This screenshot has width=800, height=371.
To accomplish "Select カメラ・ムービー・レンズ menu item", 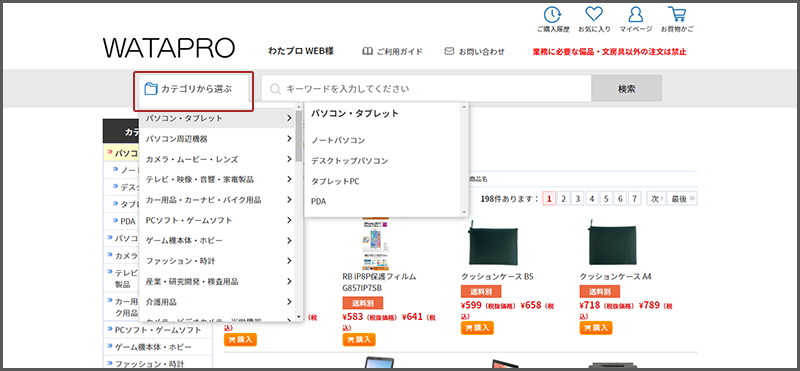I will tap(192, 159).
